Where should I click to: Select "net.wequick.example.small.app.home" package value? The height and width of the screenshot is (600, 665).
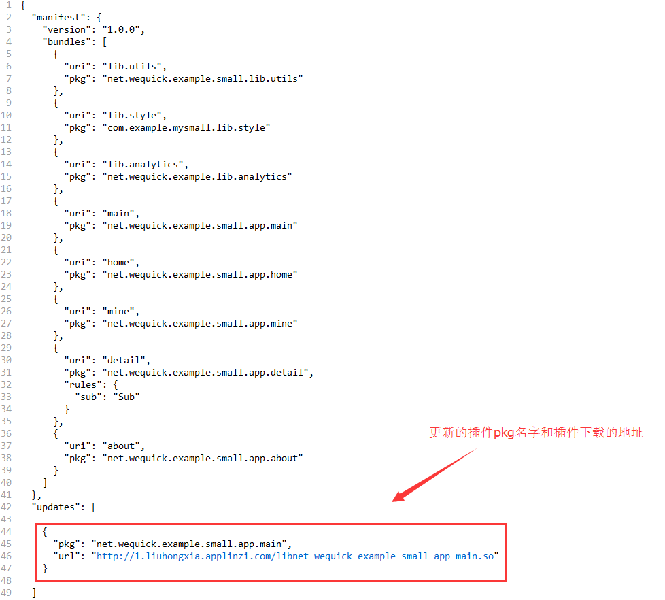[x=200, y=274]
